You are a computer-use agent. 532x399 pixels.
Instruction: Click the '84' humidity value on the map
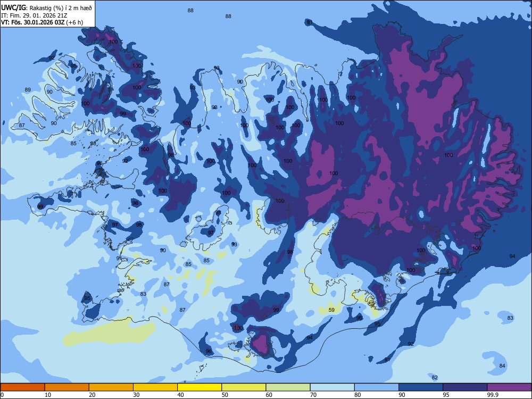(502, 365)
